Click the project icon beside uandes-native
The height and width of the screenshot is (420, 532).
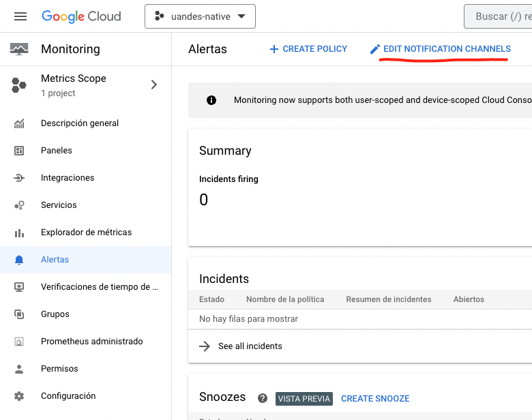pyautogui.click(x=159, y=16)
